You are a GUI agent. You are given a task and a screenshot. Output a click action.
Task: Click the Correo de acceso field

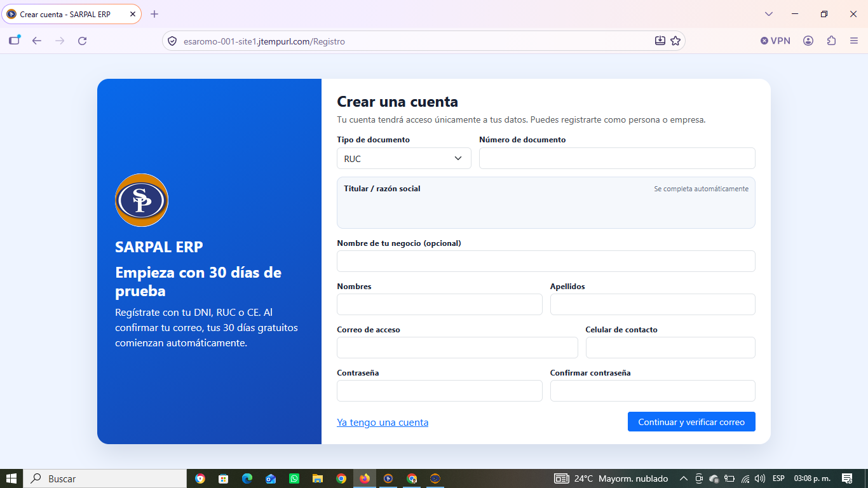click(x=458, y=348)
